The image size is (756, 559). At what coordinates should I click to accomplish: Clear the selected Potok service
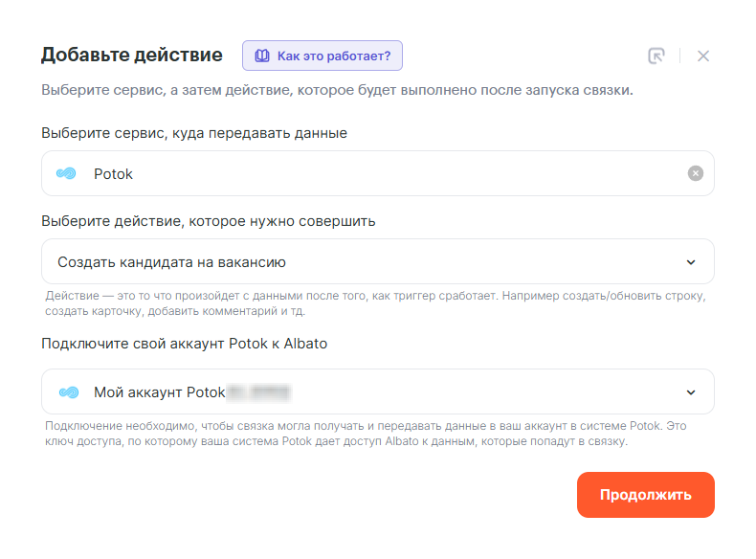[x=696, y=173]
